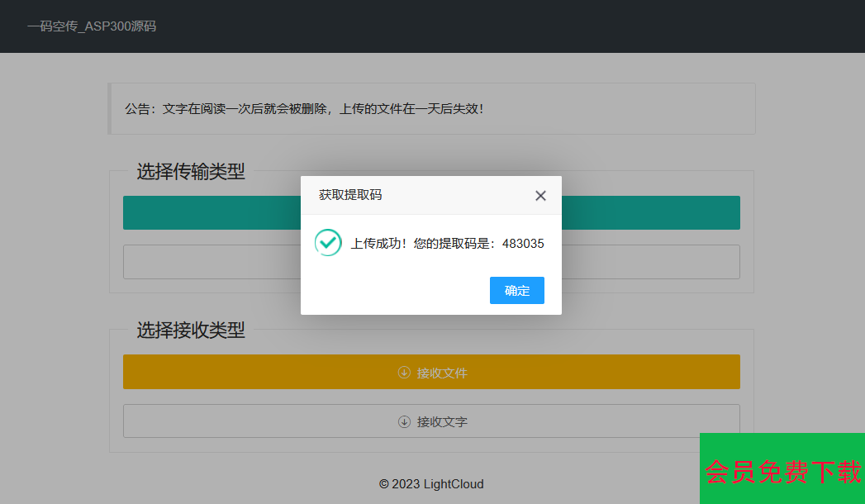Click the 上传成功 message text
The image size is (865, 504).
[x=378, y=244]
